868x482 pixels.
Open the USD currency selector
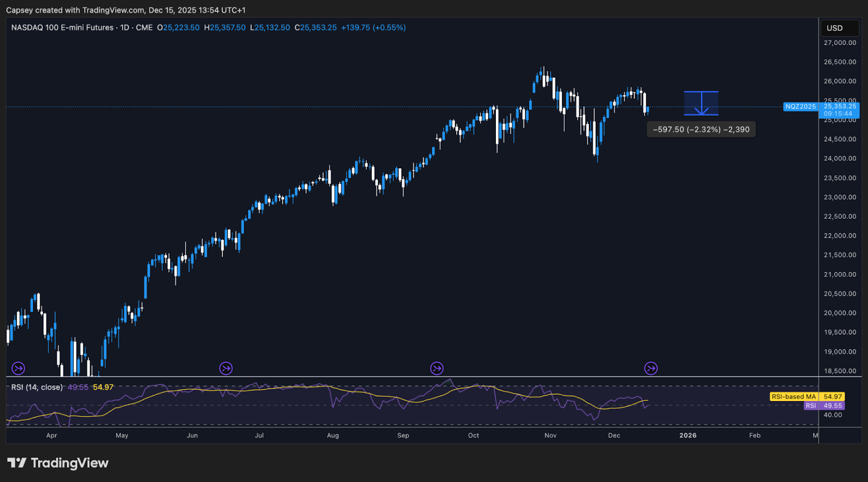click(834, 28)
